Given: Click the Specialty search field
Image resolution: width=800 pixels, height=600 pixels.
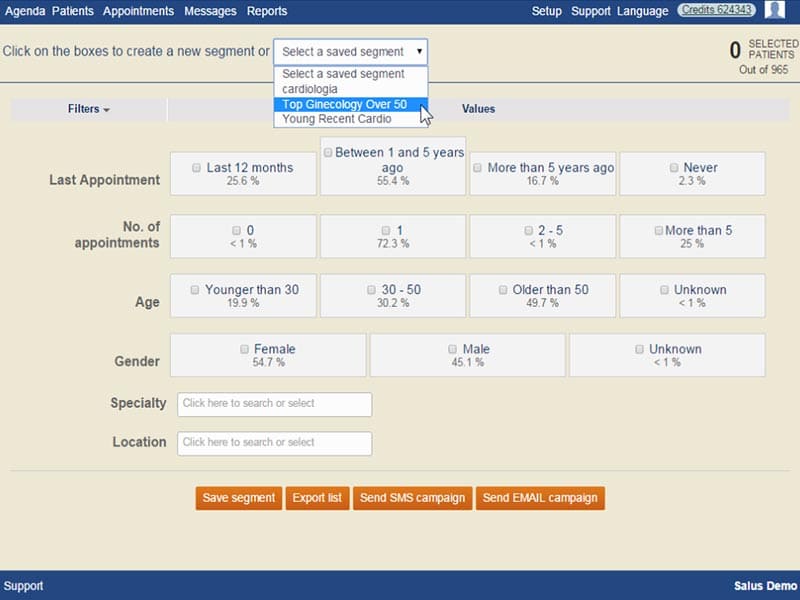Looking at the screenshot, I should pyautogui.click(x=274, y=404).
